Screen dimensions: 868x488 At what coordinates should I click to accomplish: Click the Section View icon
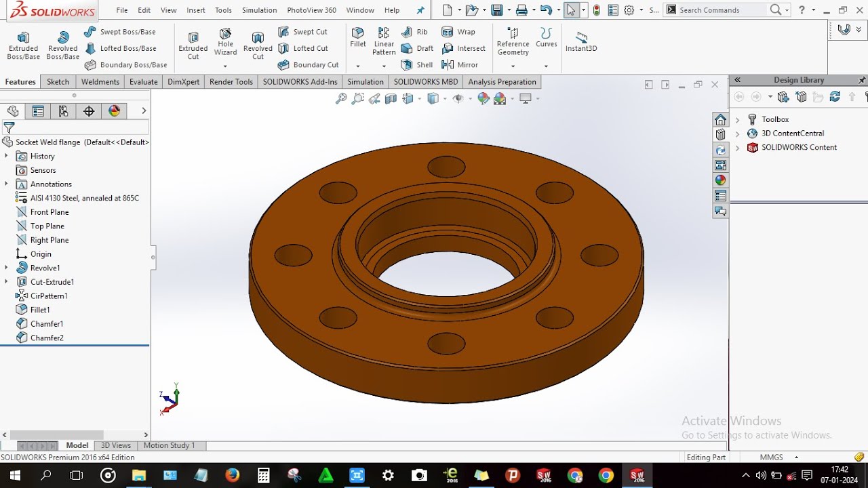click(391, 99)
